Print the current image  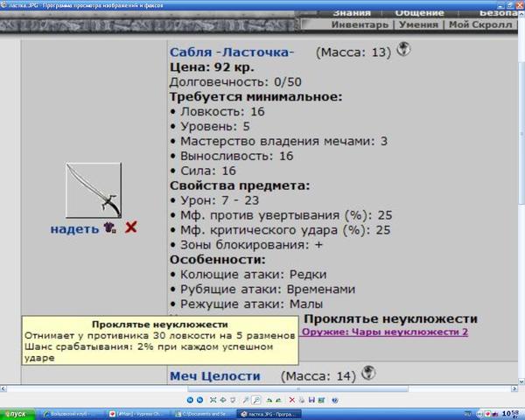(302, 400)
